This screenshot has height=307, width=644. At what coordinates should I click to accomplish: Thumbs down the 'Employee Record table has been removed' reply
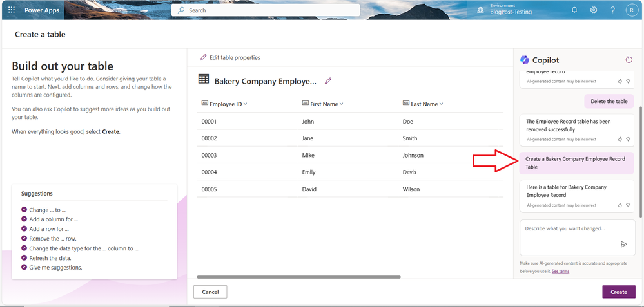(628, 139)
